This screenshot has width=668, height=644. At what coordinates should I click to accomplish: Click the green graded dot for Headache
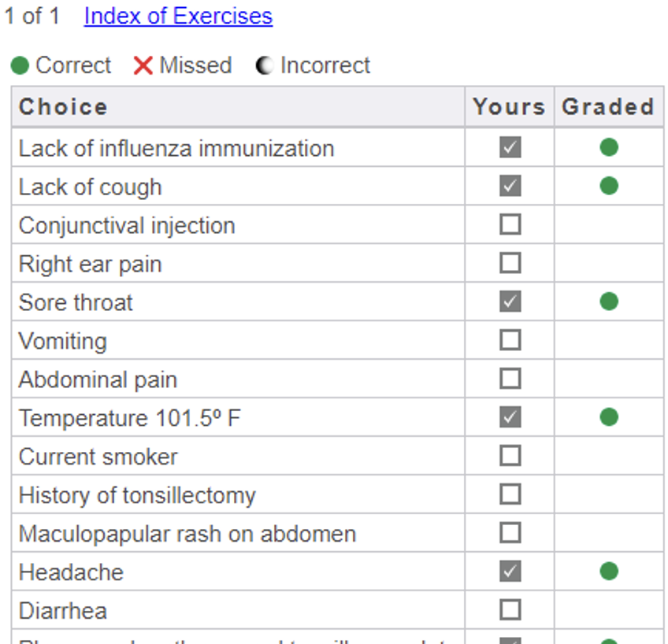(x=609, y=572)
